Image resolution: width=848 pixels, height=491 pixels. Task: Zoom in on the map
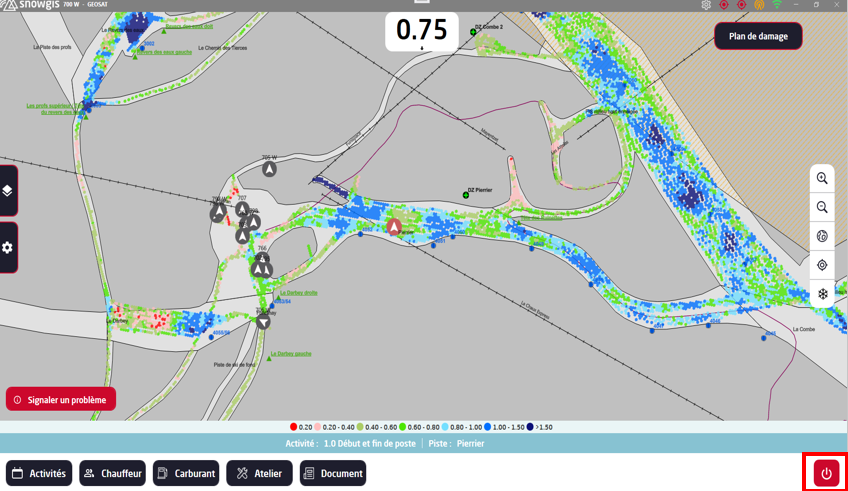(x=822, y=179)
